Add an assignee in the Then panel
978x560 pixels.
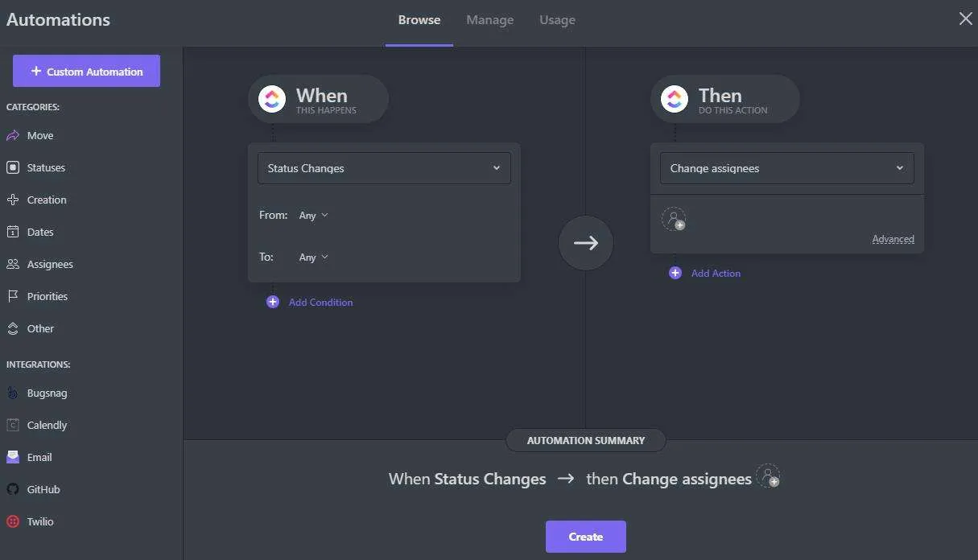tap(673, 219)
